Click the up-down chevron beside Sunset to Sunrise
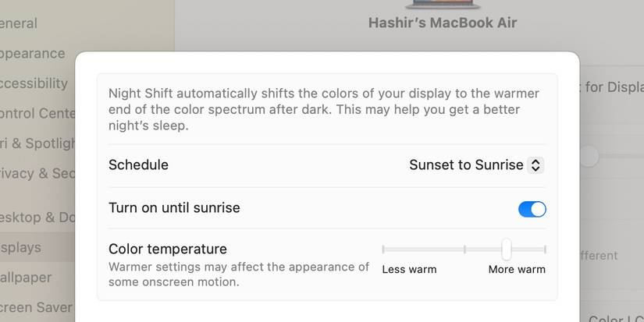Image resolution: width=644 pixels, height=322 pixels. click(535, 165)
